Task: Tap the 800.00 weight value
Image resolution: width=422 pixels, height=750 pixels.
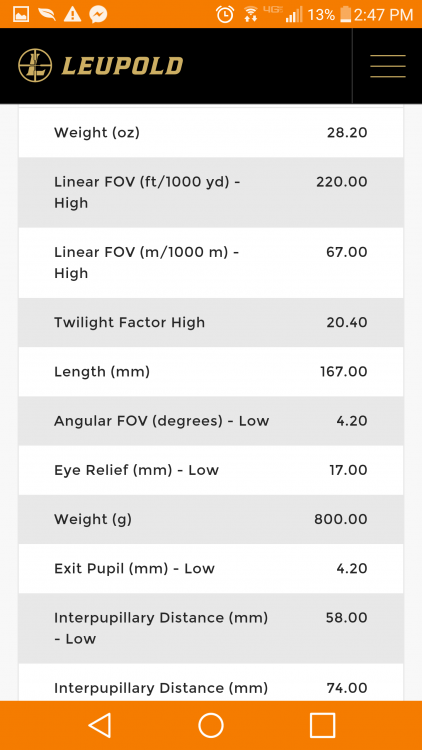Action: [341, 519]
